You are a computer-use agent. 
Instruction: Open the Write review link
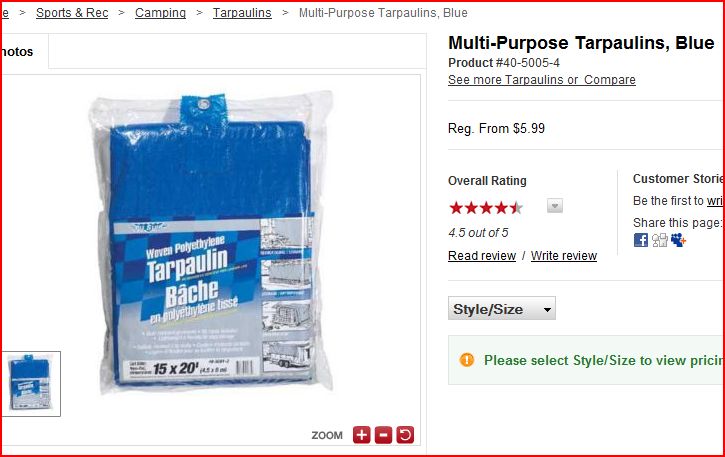point(564,256)
